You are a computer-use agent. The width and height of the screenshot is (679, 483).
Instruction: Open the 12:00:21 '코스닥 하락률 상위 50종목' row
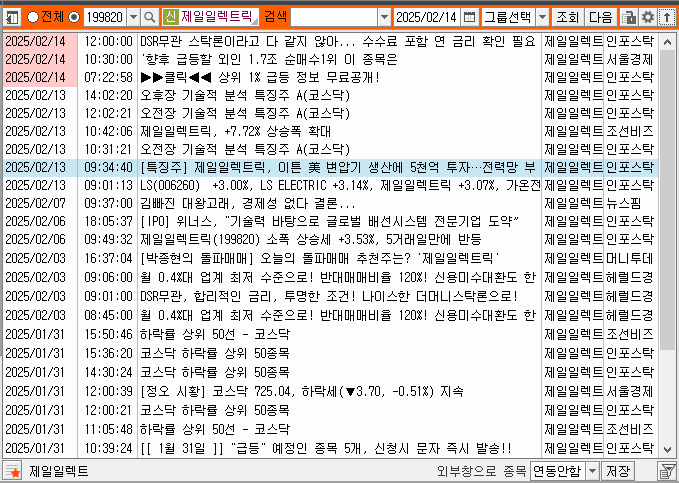tap(214, 410)
